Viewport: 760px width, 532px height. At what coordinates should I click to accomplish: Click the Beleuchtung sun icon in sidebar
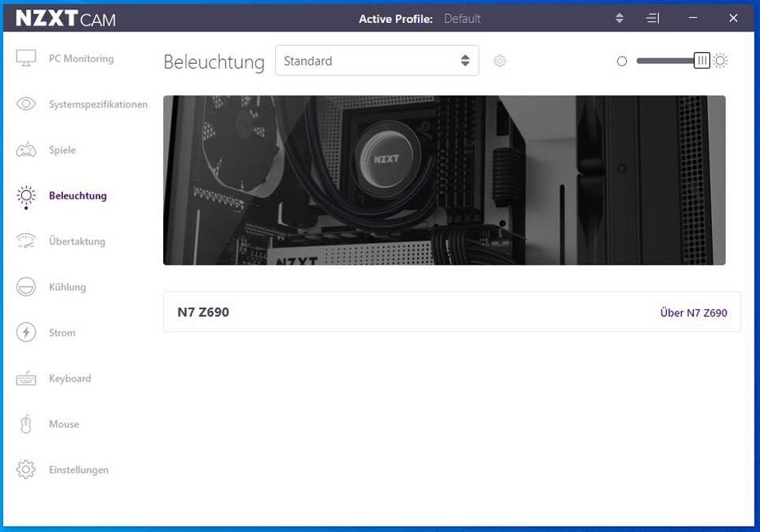pyautogui.click(x=26, y=197)
